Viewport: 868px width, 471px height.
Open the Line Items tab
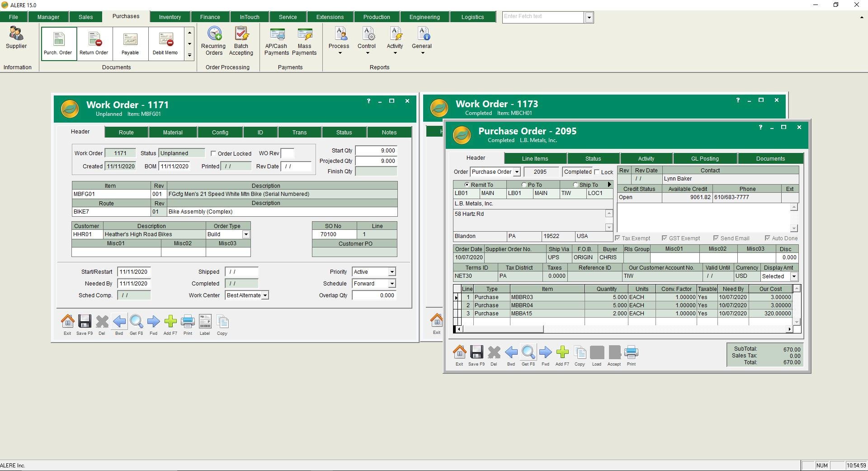pos(535,158)
